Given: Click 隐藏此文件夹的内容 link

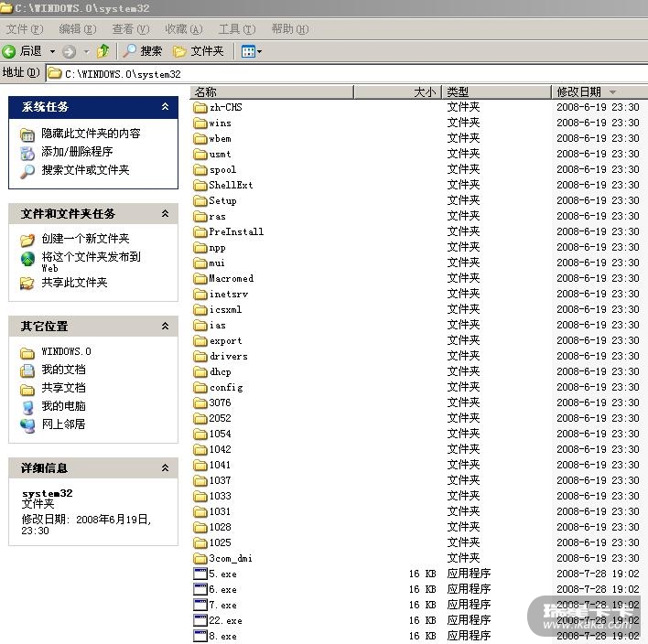Looking at the screenshot, I should [x=91, y=134].
